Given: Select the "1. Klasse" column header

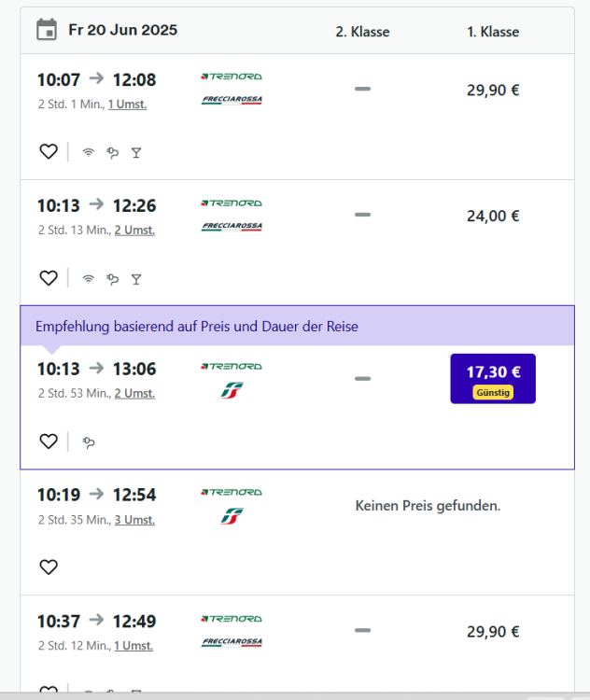Looking at the screenshot, I should click(x=493, y=32).
